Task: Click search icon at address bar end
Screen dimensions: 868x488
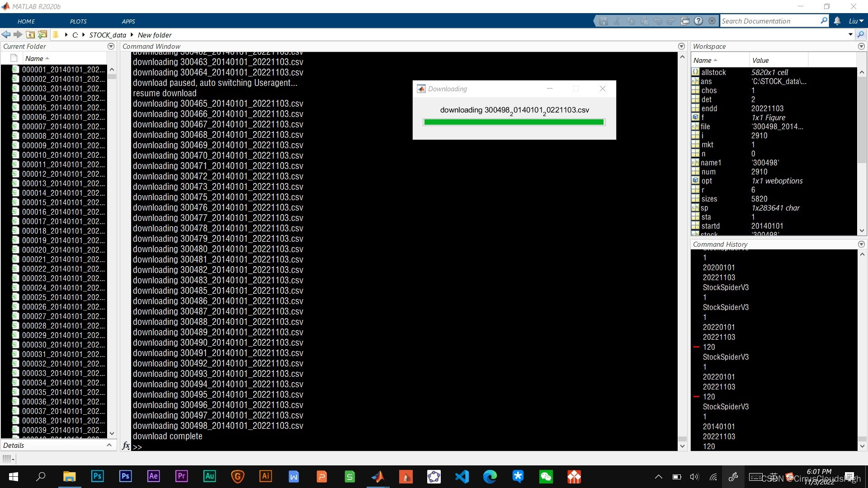Action: pos(860,35)
